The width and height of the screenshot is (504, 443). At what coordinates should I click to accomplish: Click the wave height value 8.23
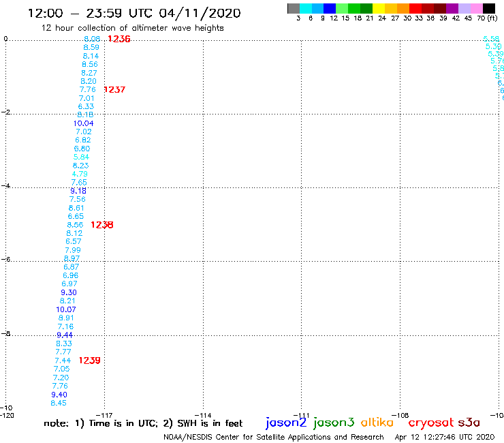80,166
